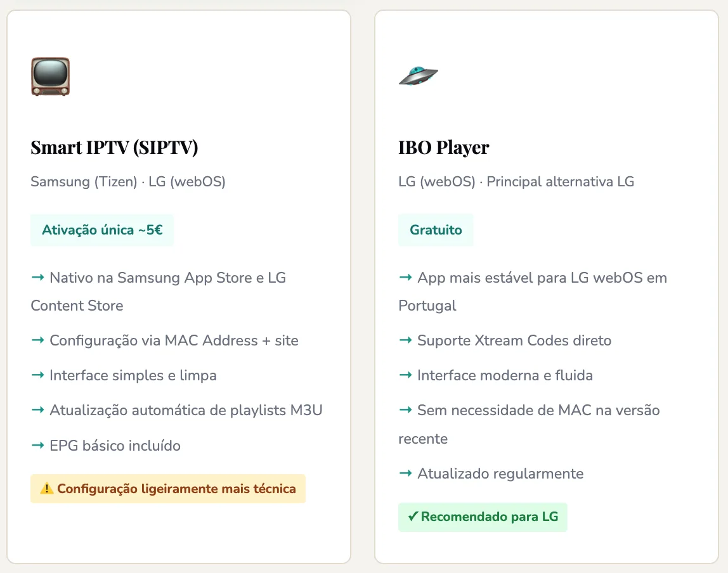Click the Ativação única ~5€ price badge

click(x=102, y=229)
